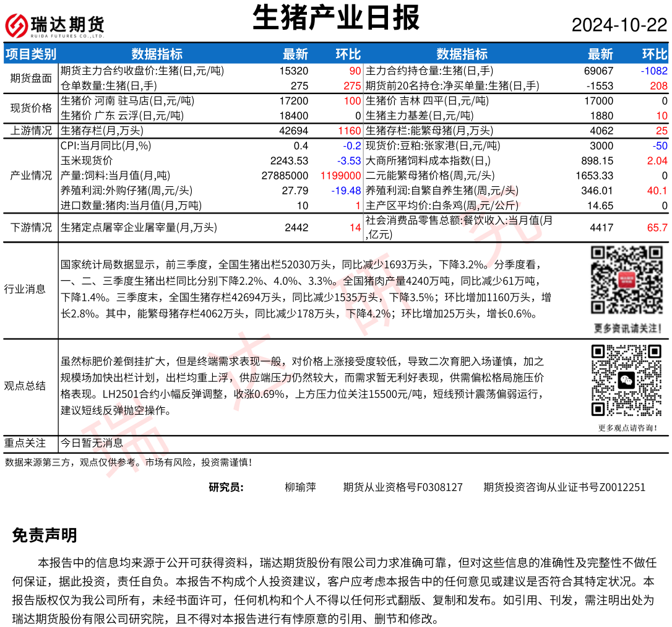Click the 今日暂无消息 cell
This screenshot has width=672, height=627.
click(92, 443)
